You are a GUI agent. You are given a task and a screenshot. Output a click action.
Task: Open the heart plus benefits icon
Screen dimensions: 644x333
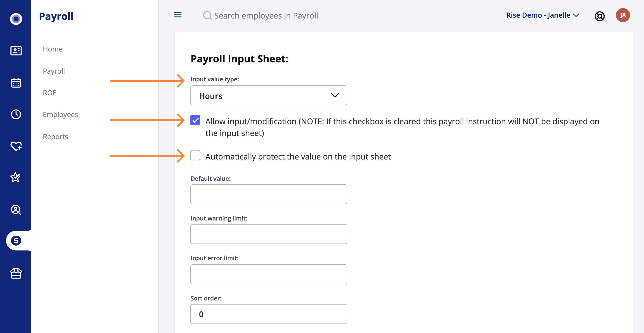[16, 146]
